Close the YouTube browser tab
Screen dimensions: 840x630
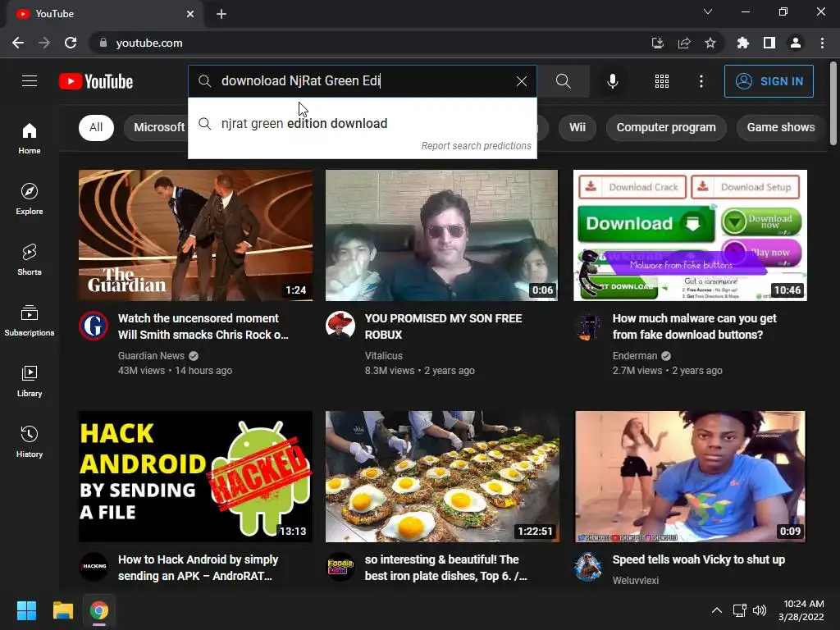[x=190, y=14]
